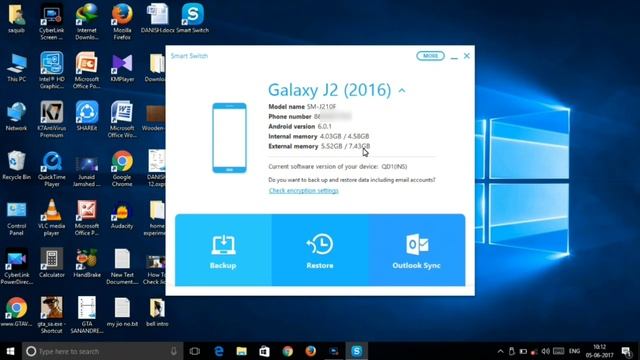Select the www.GTAV Chrome shortcut icon

(16, 312)
